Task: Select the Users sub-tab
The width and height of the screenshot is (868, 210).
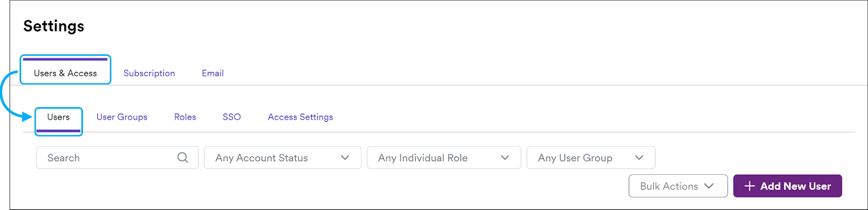Action: (59, 117)
